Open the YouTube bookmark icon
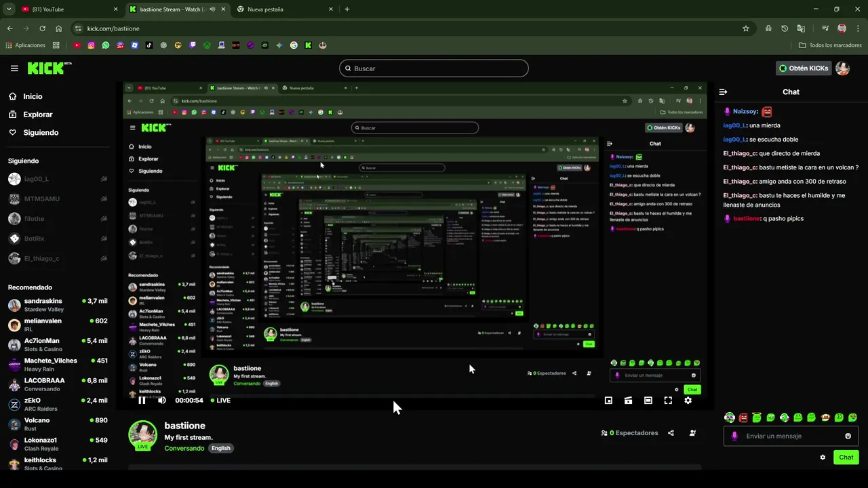 77,45
